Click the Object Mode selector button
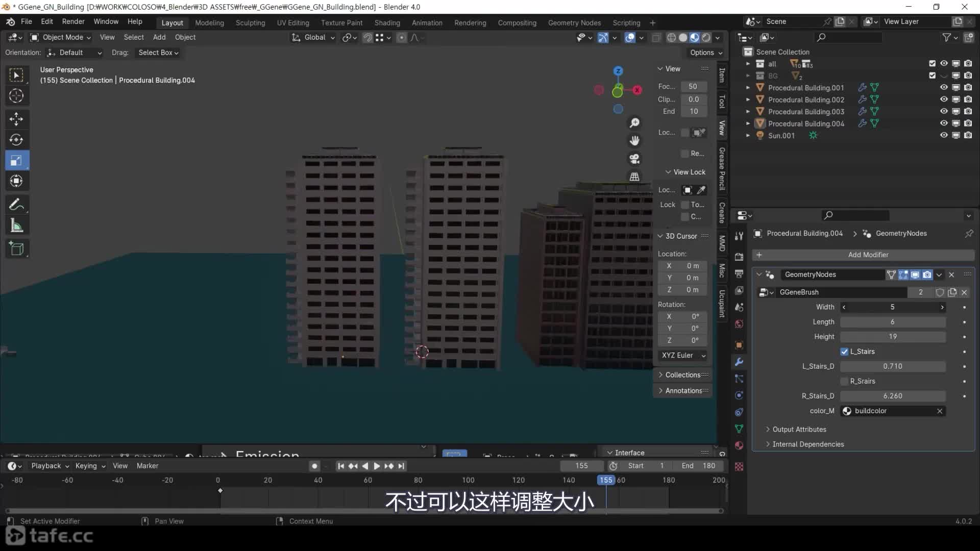980x551 pixels. coord(60,37)
